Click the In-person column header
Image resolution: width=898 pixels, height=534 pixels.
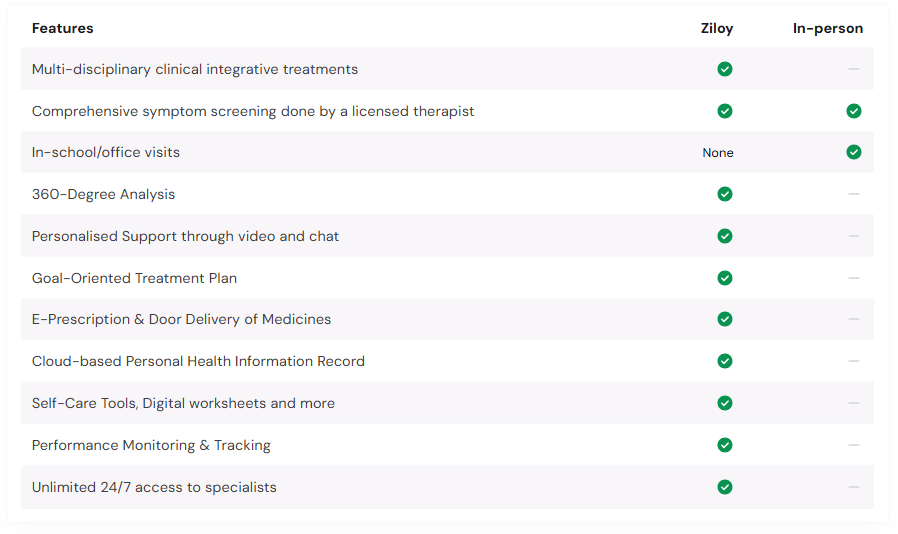(x=828, y=28)
